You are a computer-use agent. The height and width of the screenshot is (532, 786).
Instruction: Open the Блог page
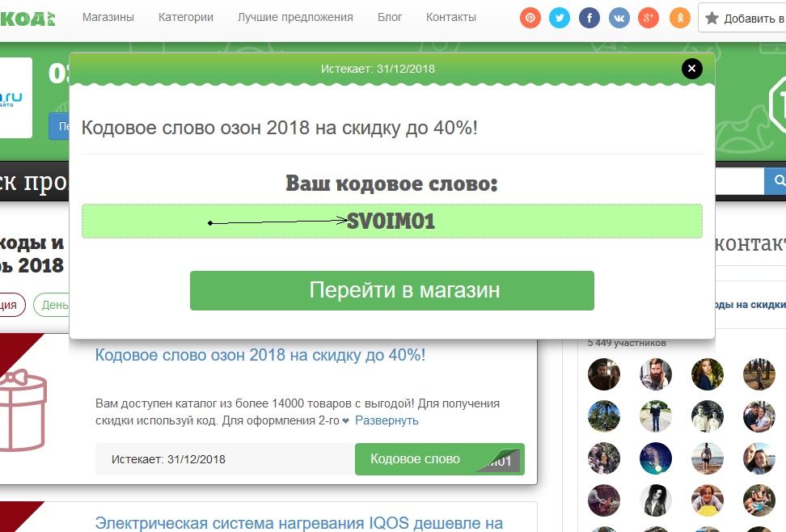click(x=390, y=17)
